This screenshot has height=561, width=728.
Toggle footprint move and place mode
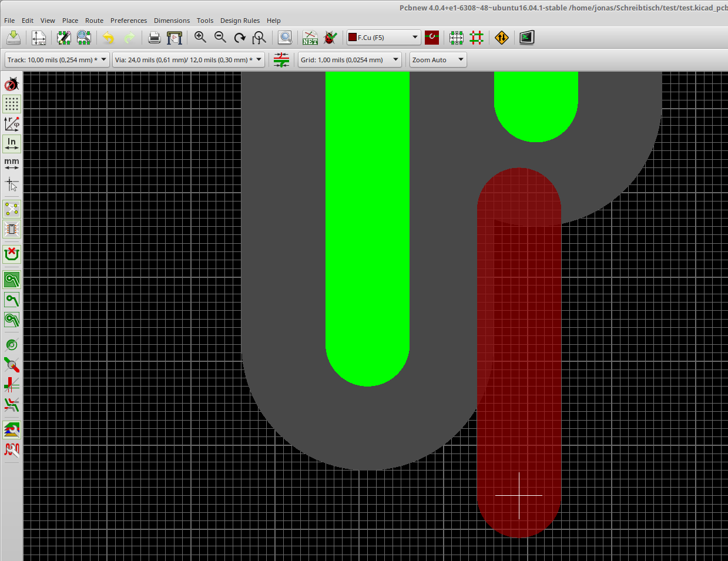457,38
